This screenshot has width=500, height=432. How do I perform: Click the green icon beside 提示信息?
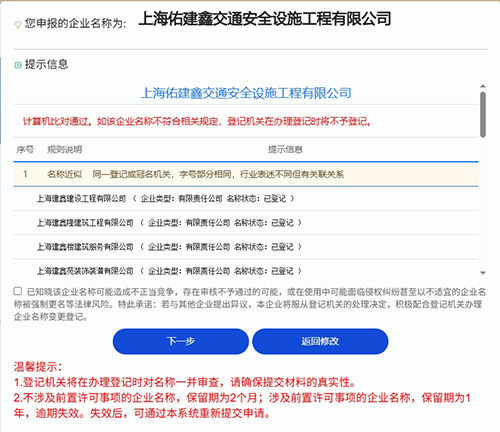coord(18,65)
